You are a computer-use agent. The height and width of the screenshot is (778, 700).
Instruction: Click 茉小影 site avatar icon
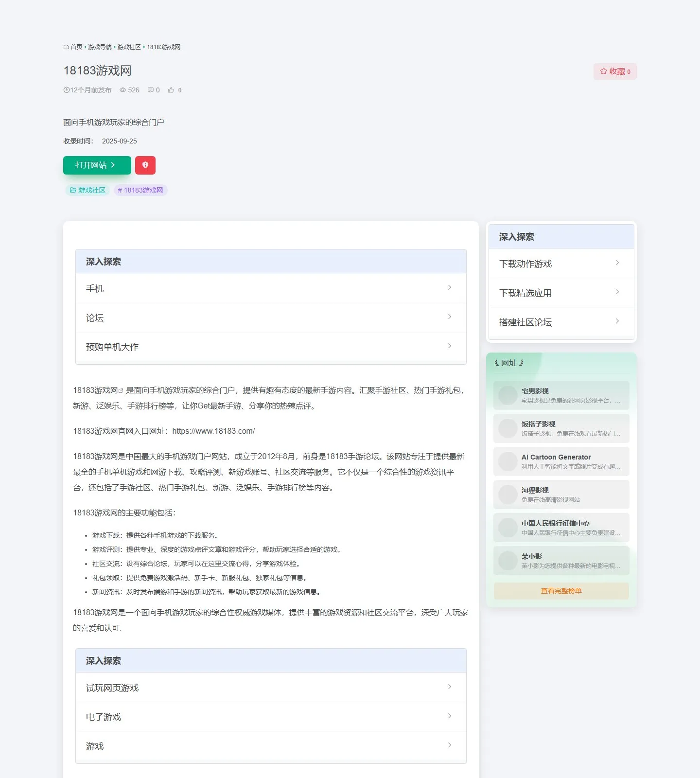click(x=507, y=561)
